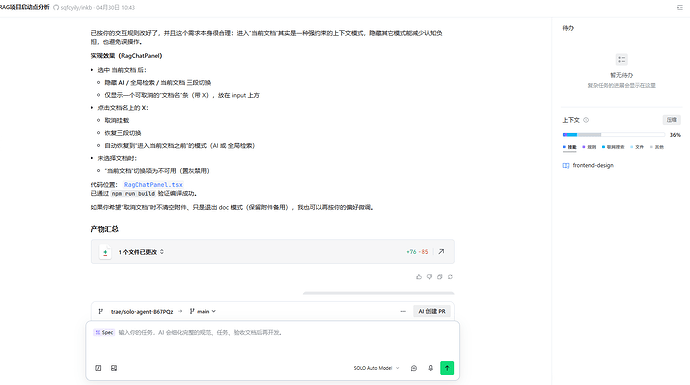Click the frontend-design skill book icon

566,165
